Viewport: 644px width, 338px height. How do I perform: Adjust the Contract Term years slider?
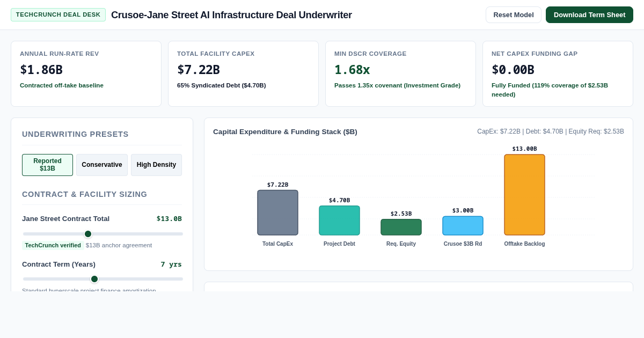pyautogui.click(x=103, y=279)
